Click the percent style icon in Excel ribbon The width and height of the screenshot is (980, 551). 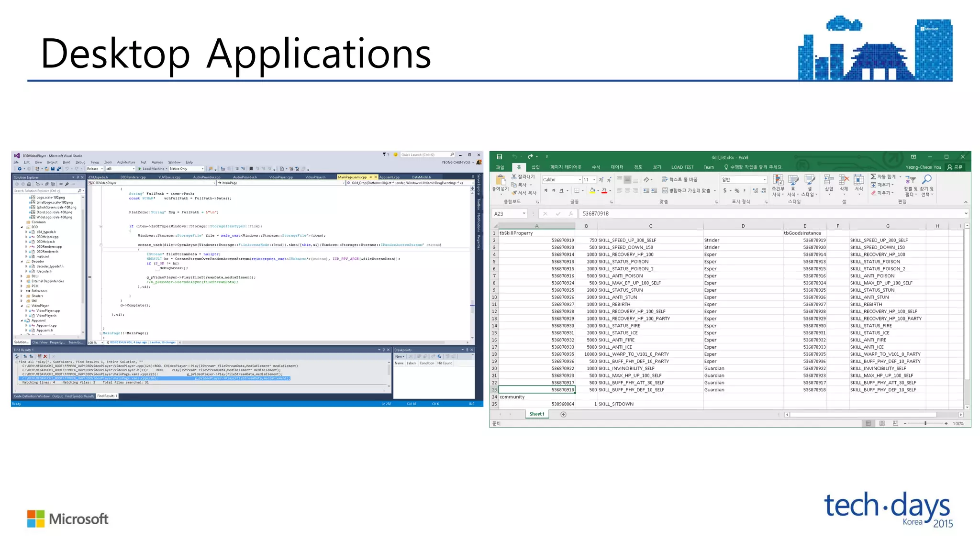pos(737,190)
